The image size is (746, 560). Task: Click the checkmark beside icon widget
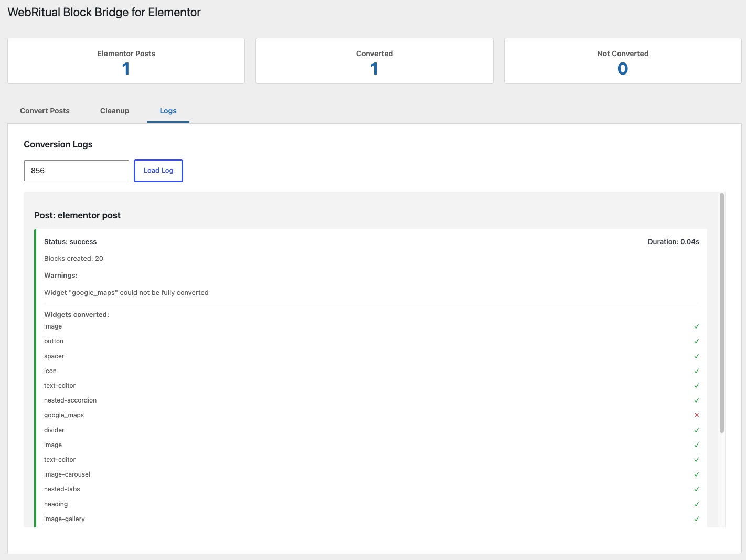pyautogui.click(x=697, y=371)
